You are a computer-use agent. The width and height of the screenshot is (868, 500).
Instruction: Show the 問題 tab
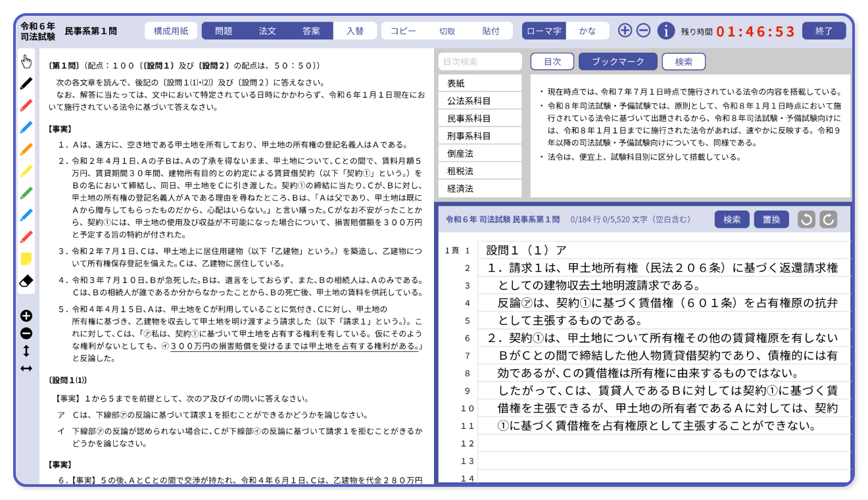tap(224, 31)
